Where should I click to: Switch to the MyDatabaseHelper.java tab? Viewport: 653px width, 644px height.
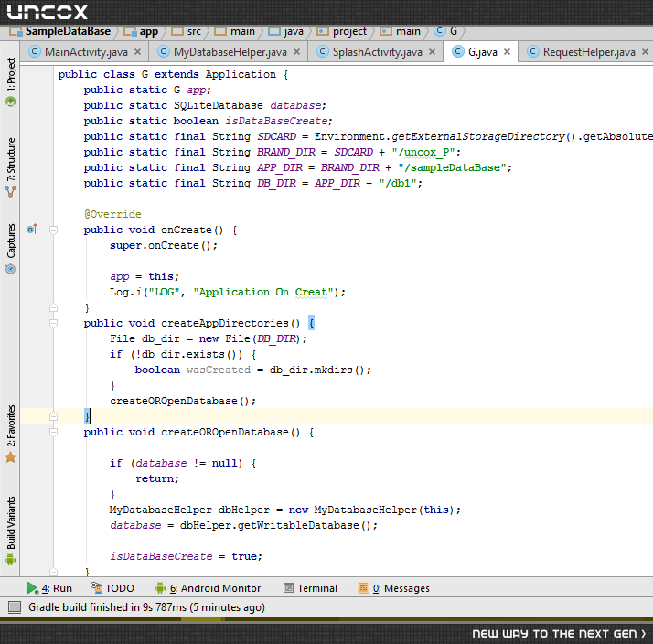[x=230, y=52]
